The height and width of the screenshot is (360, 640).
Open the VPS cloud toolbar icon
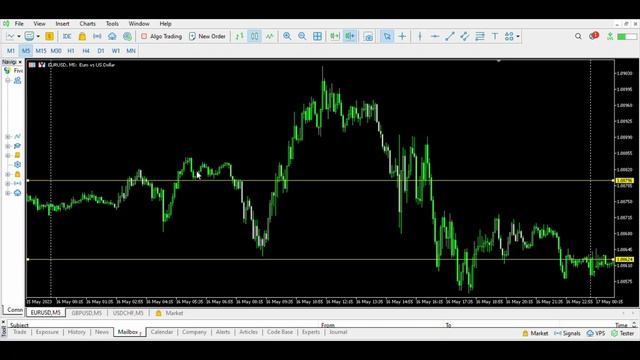tap(112, 36)
